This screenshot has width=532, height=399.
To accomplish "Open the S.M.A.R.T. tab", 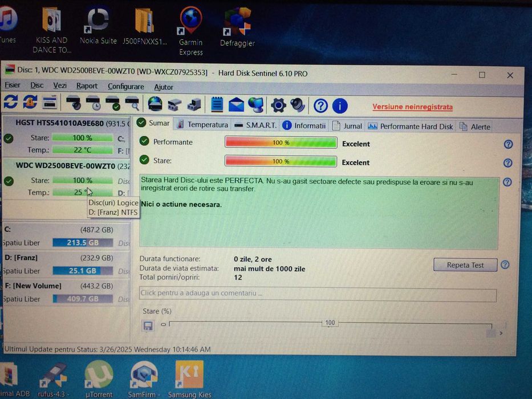I will click(x=256, y=125).
